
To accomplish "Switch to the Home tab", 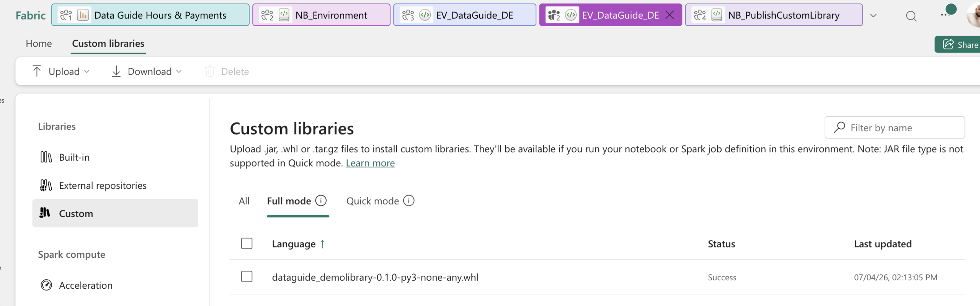I will point(39,43).
